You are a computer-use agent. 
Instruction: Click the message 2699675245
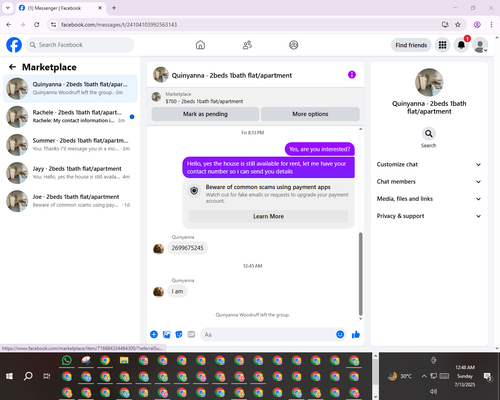[187, 248]
